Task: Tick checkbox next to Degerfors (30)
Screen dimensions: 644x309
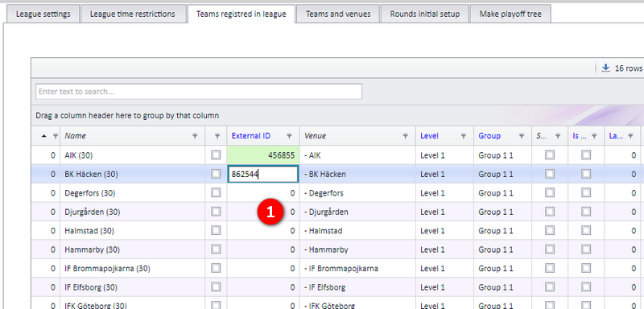Action: click(x=216, y=193)
